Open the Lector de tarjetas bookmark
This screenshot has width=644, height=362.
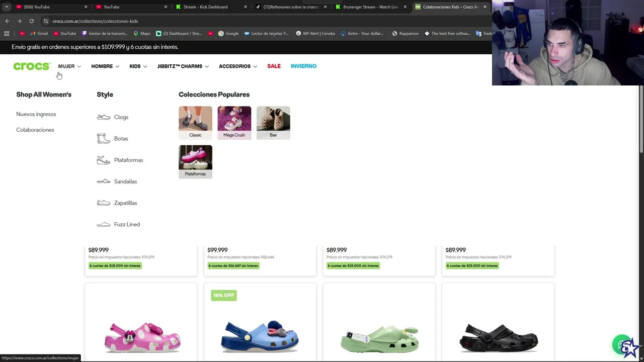267,34
